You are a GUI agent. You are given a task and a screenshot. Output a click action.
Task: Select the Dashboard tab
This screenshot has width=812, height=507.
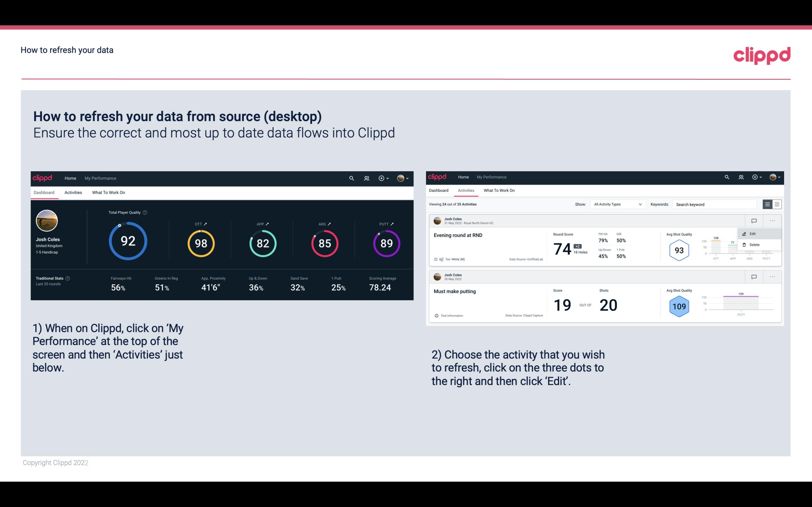coord(44,192)
